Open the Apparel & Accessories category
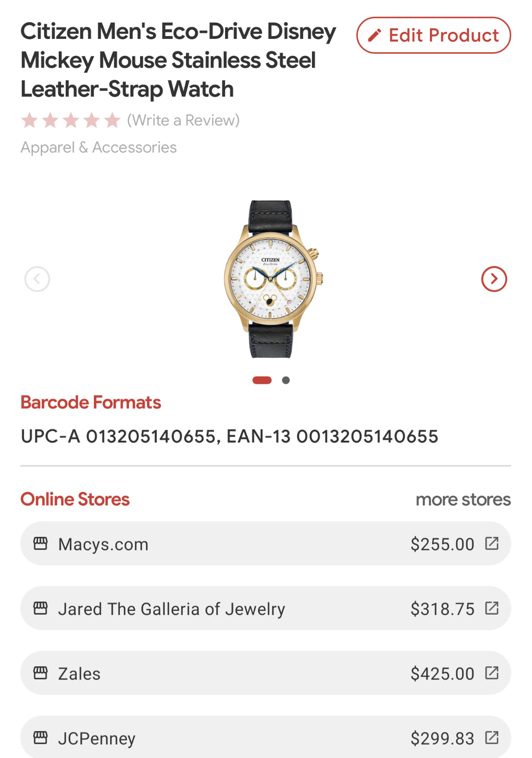The width and height of the screenshot is (532, 758). pos(98,148)
